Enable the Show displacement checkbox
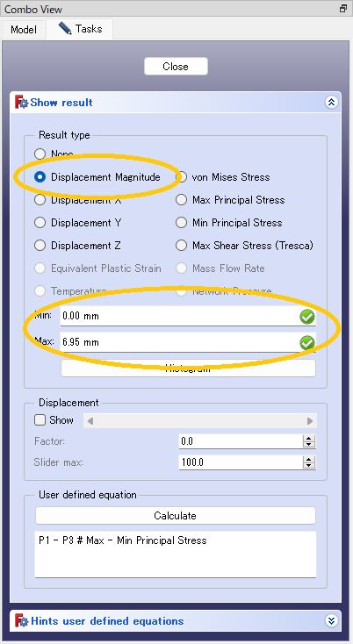Viewport: 353px width, 644px height. [x=40, y=420]
